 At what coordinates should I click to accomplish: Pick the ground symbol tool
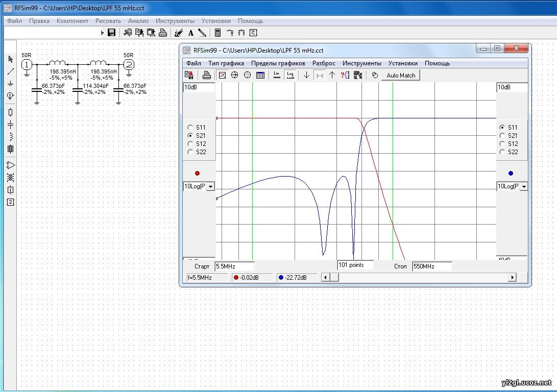pos(10,83)
